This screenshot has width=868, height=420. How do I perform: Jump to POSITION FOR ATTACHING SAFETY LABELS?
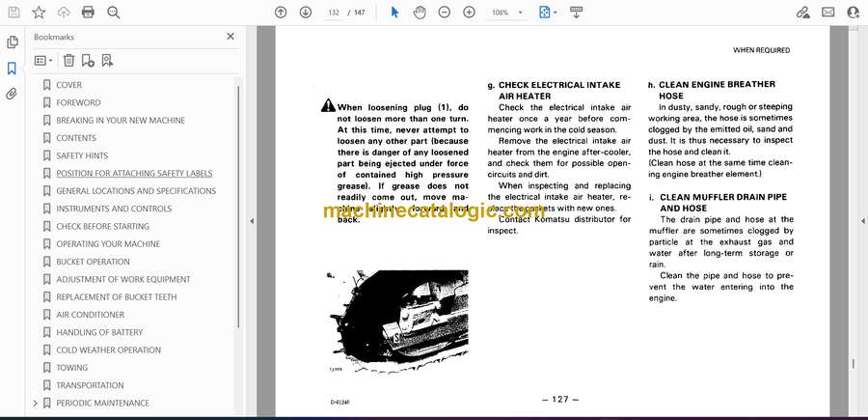point(134,174)
